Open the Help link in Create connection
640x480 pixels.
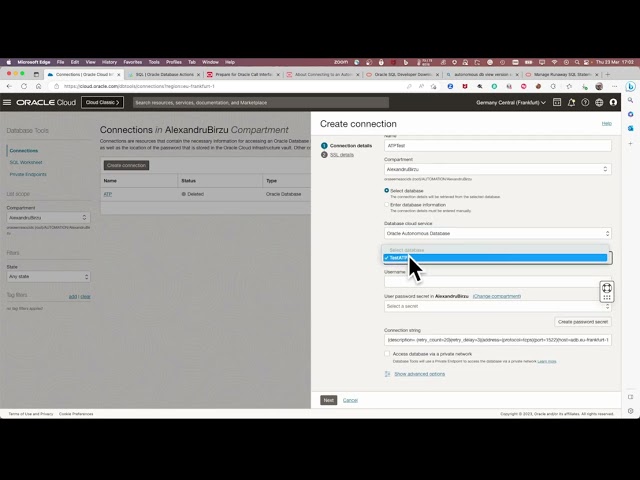[607, 123]
